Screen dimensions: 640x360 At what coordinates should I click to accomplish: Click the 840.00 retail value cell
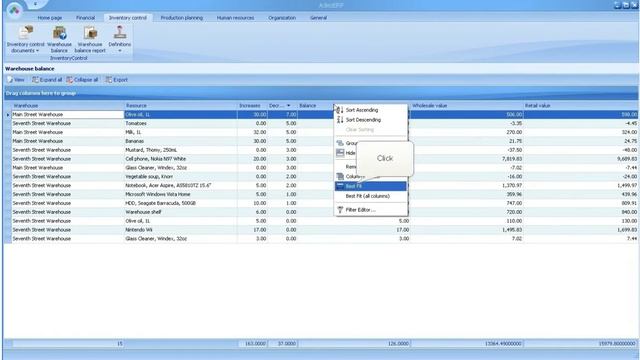coord(581,212)
